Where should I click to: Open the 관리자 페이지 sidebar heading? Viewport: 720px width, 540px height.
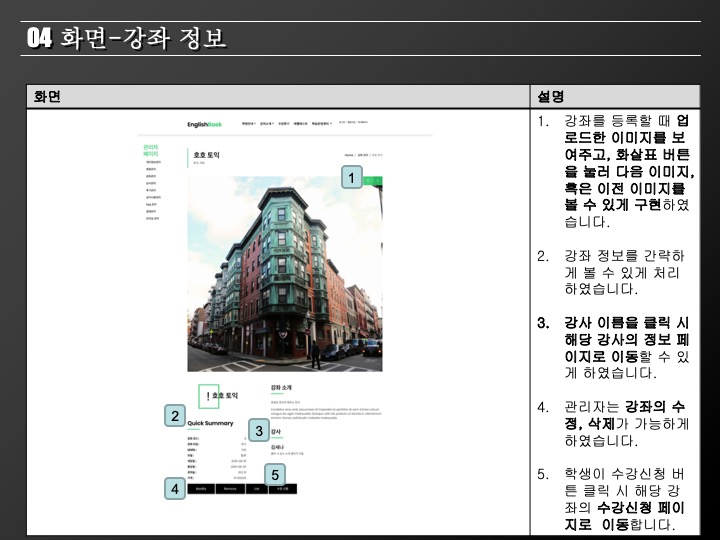pos(151,151)
